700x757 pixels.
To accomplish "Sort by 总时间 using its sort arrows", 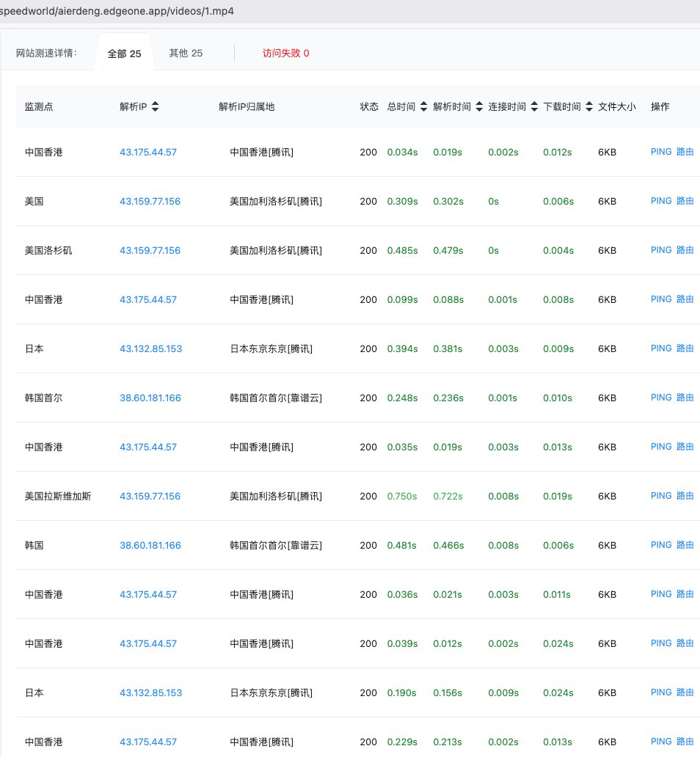I will (x=423, y=106).
